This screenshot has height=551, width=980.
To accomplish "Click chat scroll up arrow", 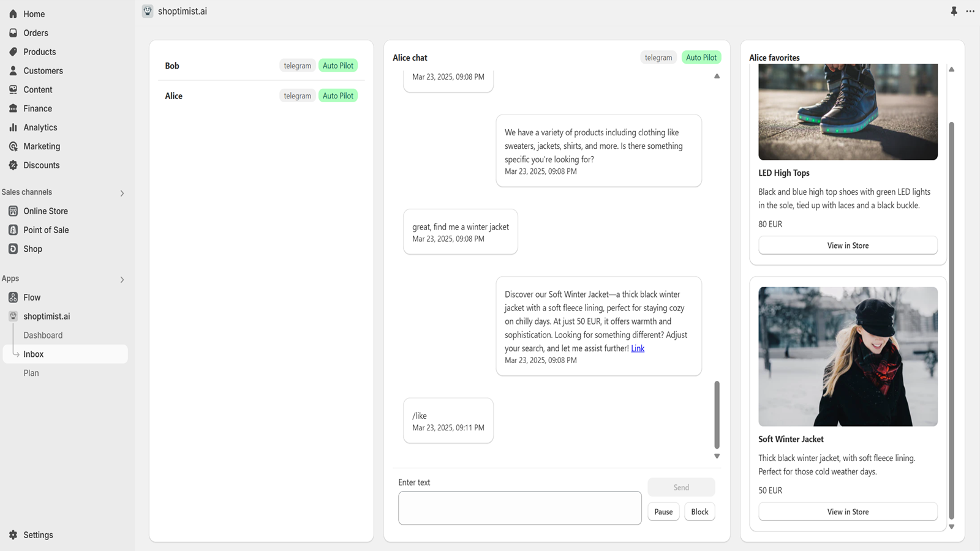I will tap(717, 77).
